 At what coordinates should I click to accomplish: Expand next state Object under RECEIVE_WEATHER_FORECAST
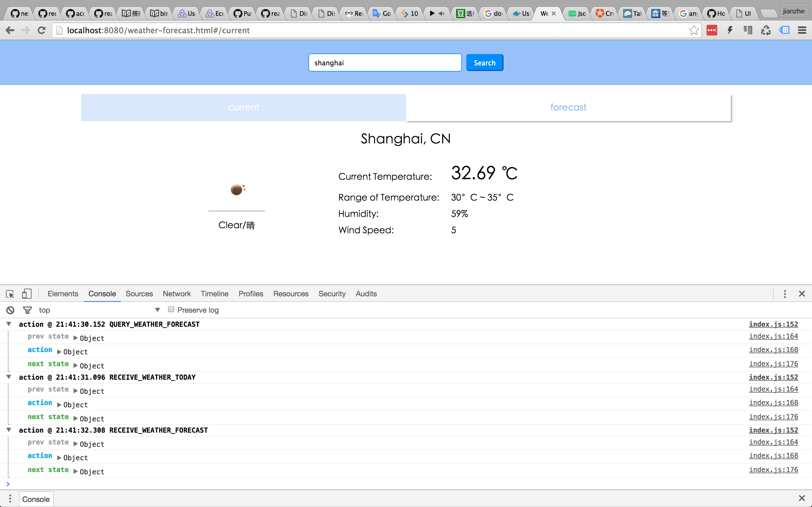(76, 472)
